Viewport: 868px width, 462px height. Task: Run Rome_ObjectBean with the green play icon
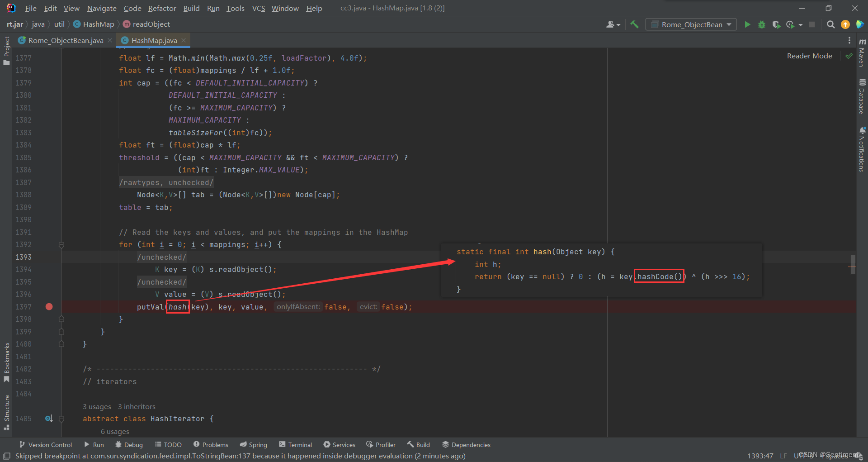pyautogui.click(x=747, y=24)
